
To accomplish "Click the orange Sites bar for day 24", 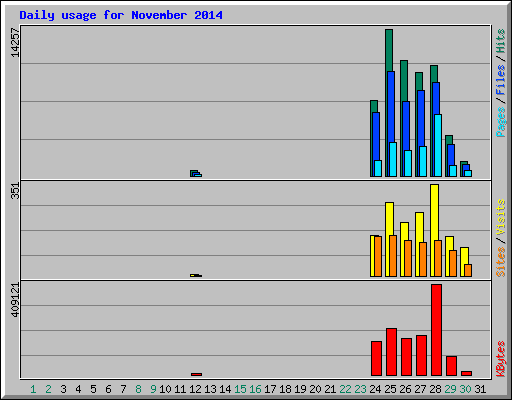I will (378, 256).
